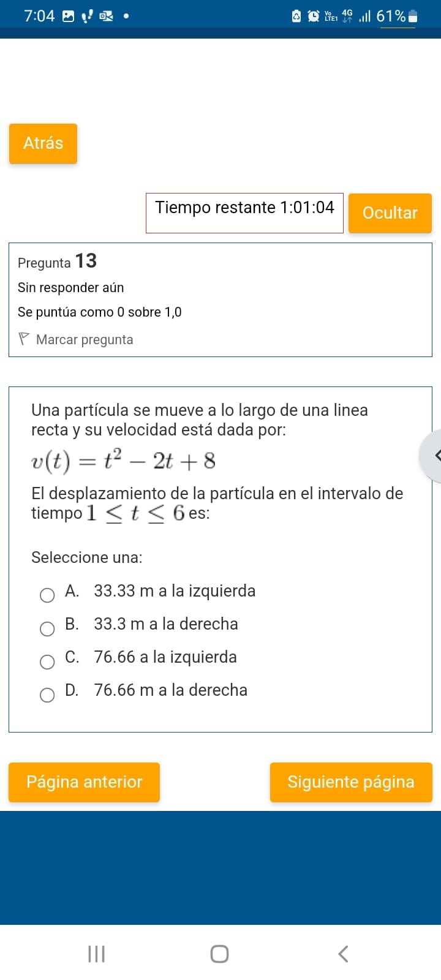Go back with the Atrás button

pos(43,143)
